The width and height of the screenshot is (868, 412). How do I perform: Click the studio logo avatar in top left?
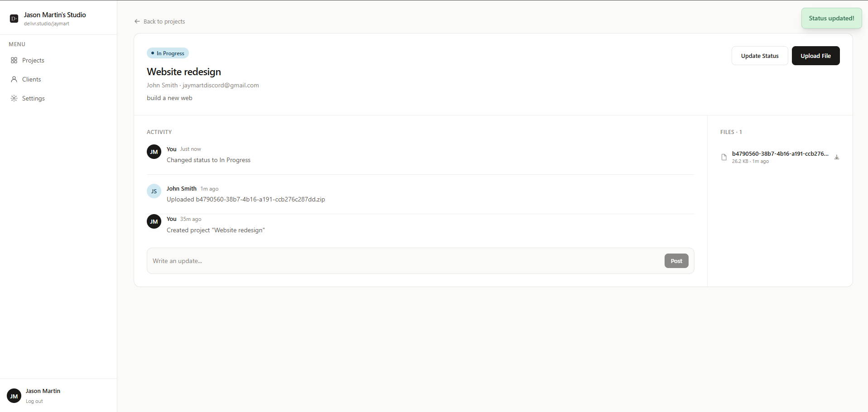[x=14, y=18]
